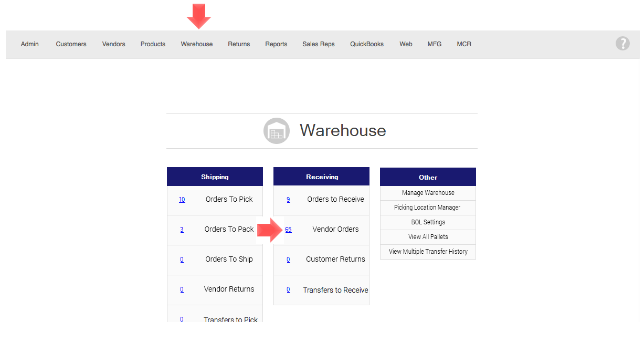Click the 65 Vendor Orders link

(x=288, y=230)
